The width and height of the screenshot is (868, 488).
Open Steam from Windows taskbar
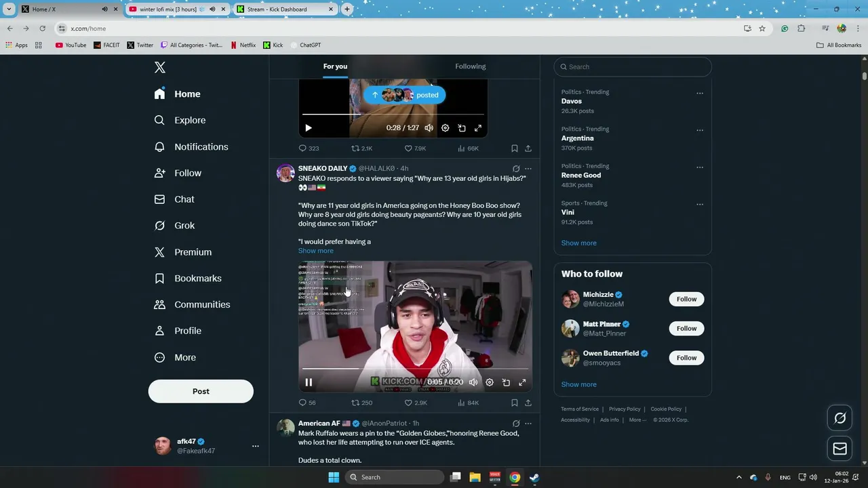[534, 477]
